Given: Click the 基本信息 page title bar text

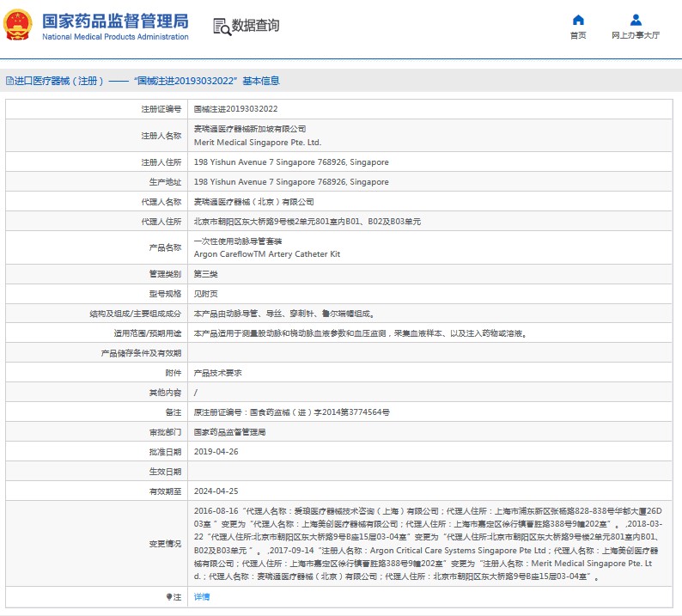Looking at the screenshot, I should [x=261, y=81].
